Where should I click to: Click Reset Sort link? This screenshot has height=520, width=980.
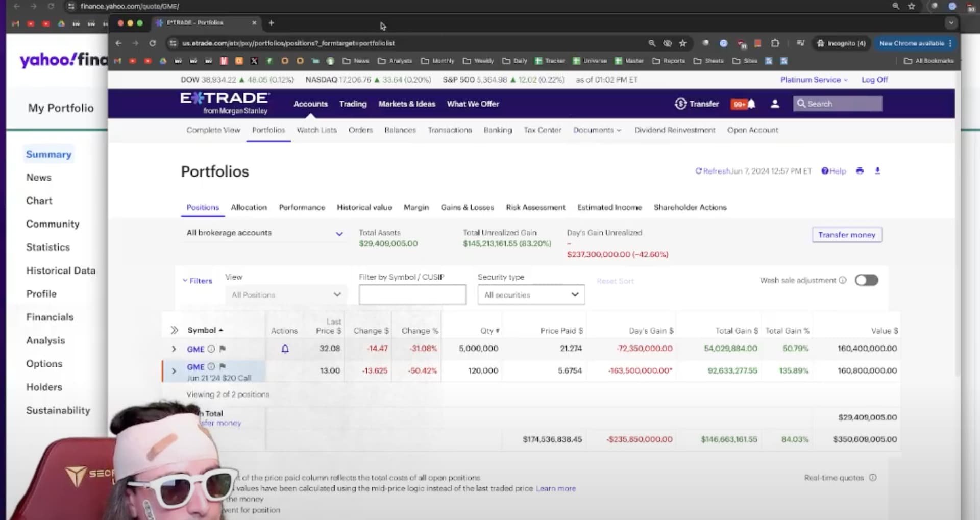(615, 281)
